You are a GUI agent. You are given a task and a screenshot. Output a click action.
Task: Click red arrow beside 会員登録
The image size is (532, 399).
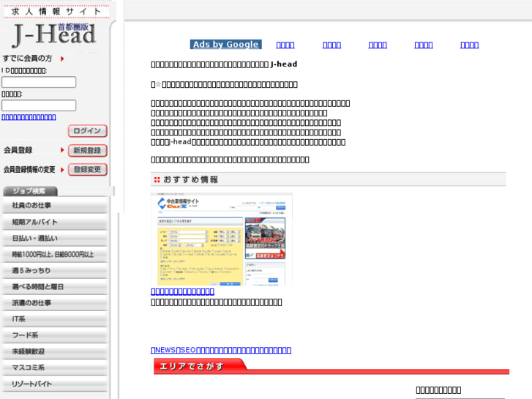click(x=62, y=150)
